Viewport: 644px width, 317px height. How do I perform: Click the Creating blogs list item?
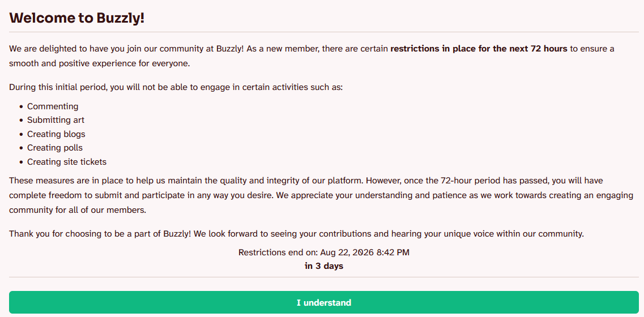tap(56, 134)
